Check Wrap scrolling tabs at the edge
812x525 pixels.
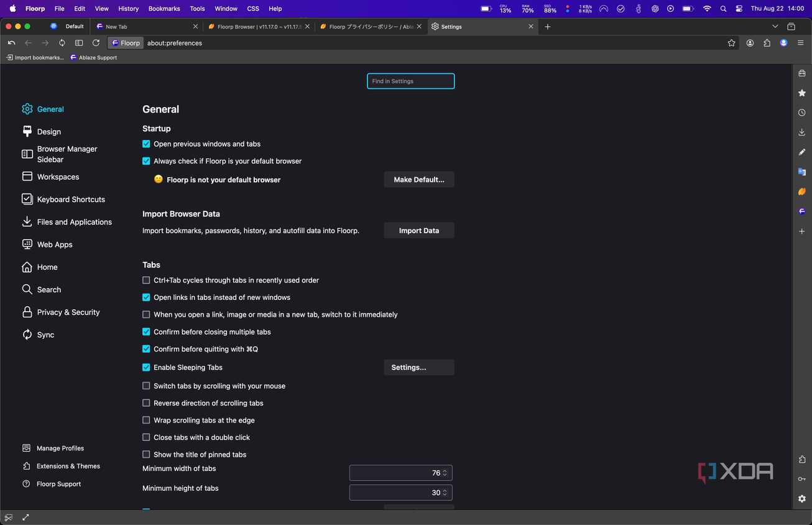(146, 420)
